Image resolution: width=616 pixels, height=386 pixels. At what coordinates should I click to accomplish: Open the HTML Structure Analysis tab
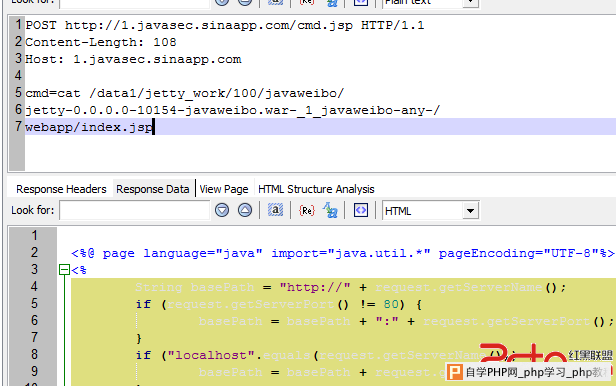point(316,189)
